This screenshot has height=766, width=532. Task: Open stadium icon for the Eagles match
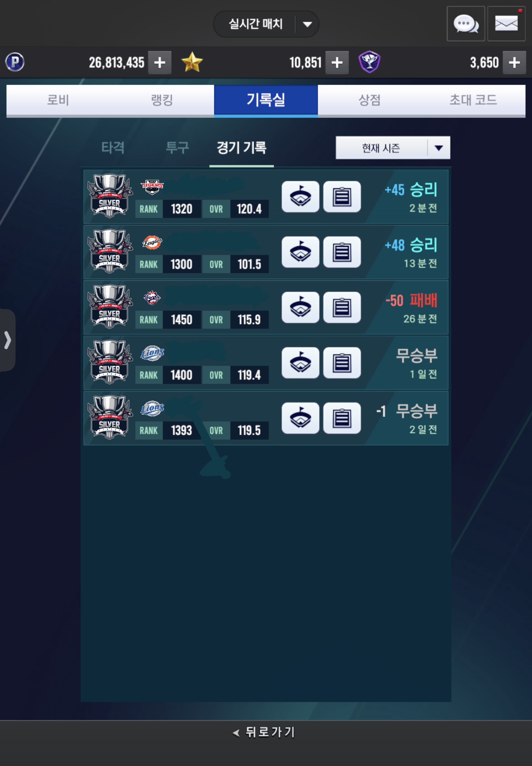pos(300,252)
